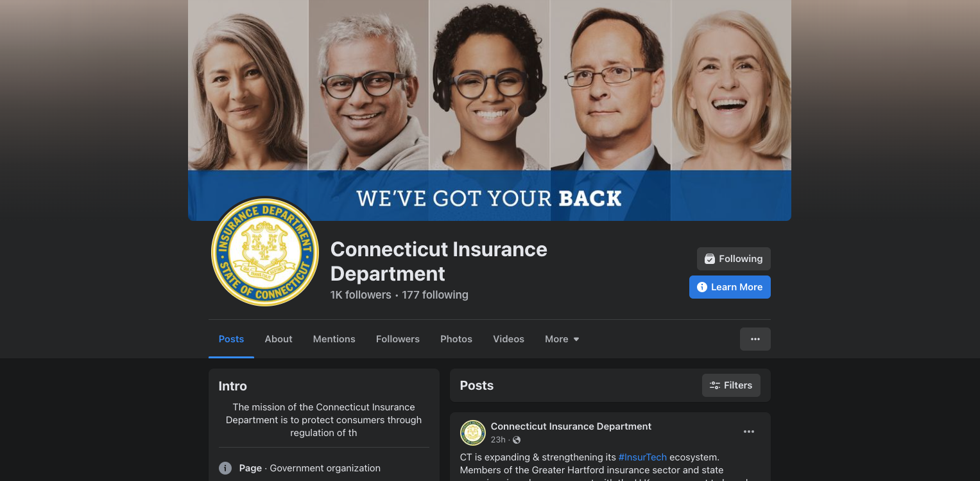Click the three-dot menu beside the tabs
980x481 pixels.
click(755, 339)
